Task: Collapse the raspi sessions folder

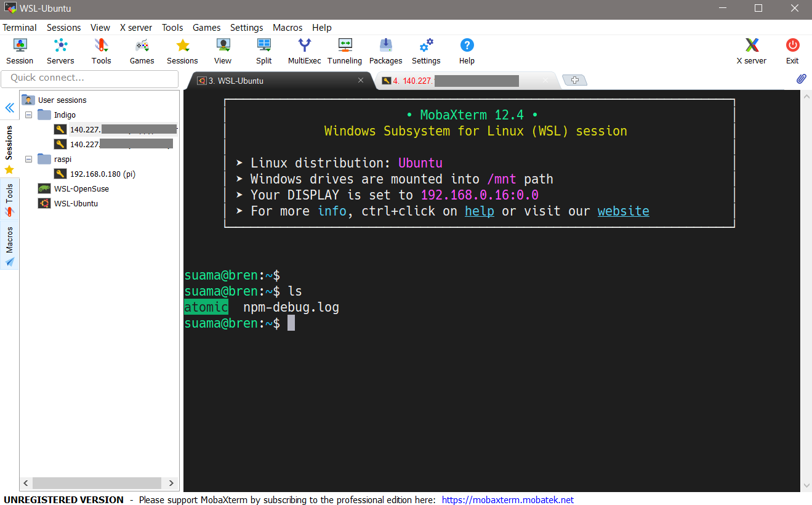Action: click(28, 159)
